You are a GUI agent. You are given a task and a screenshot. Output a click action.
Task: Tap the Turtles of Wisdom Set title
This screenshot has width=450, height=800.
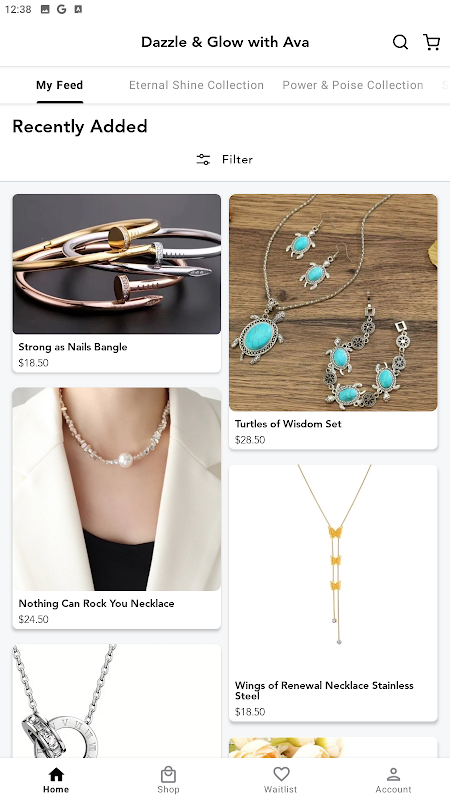pos(288,423)
